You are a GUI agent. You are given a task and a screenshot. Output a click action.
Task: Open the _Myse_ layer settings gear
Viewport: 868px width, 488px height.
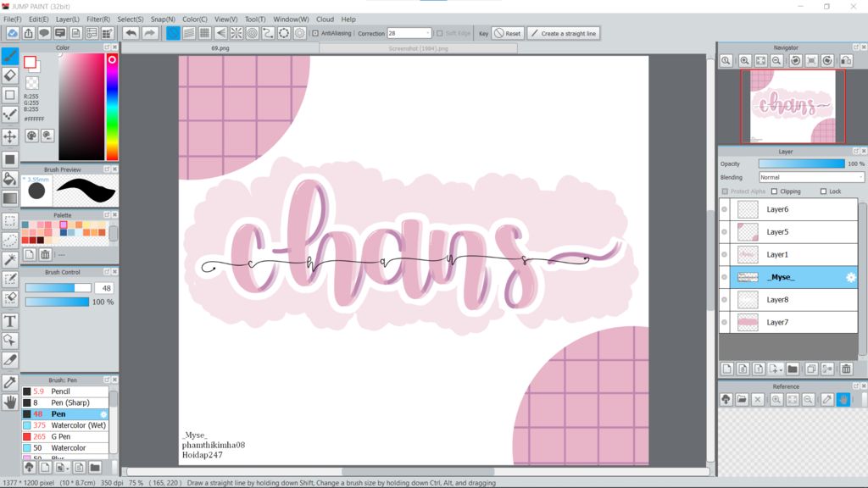pos(851,277)
